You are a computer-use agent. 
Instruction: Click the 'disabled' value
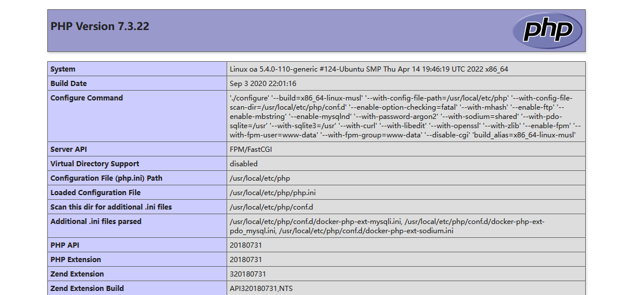243,164
